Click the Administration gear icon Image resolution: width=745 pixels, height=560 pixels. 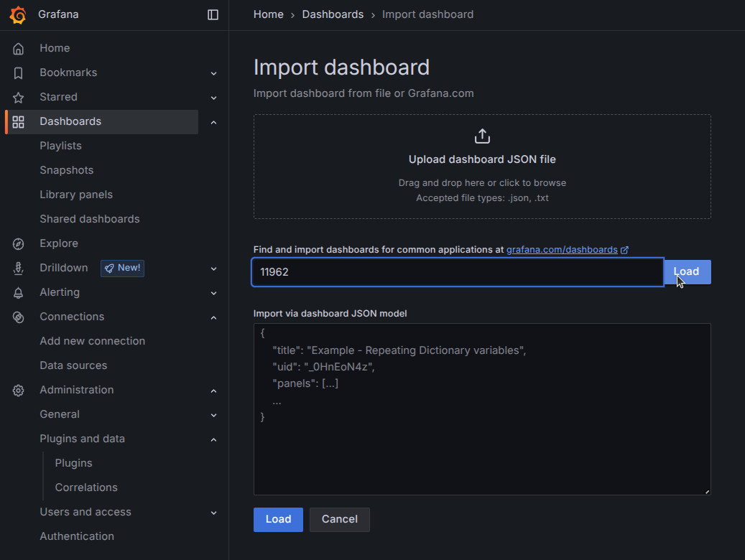18,390
